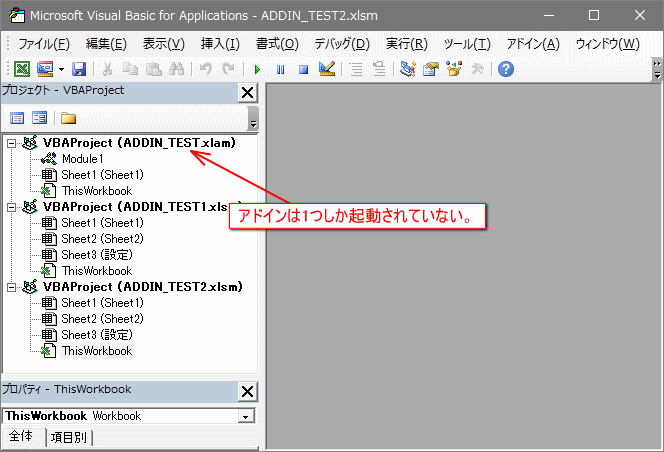
Task: Select VBAProject (ADDIN_TEST.xlam) project
Action: (x=139, y=143)
